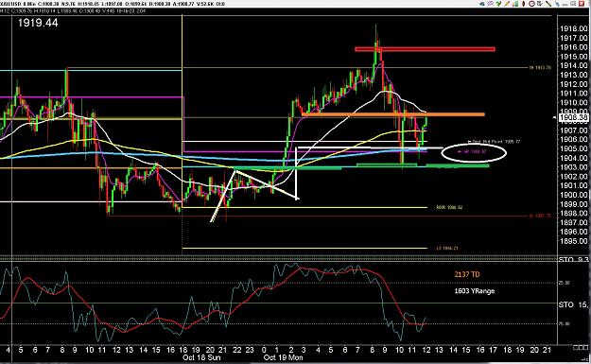This screenshot has width=591, height=364.
Task: Select the yellow pencil drawing tool
Action: [507, 4]
